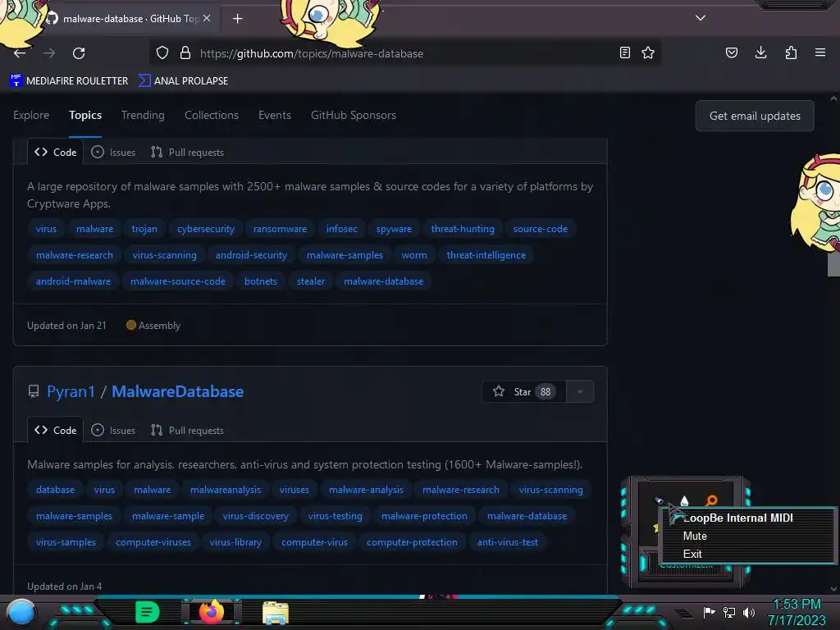Image resolution: width=840 pixels, height=630 pixels.
Task: Open the Action Center flag icon
Action: click(x=709, y=612)
